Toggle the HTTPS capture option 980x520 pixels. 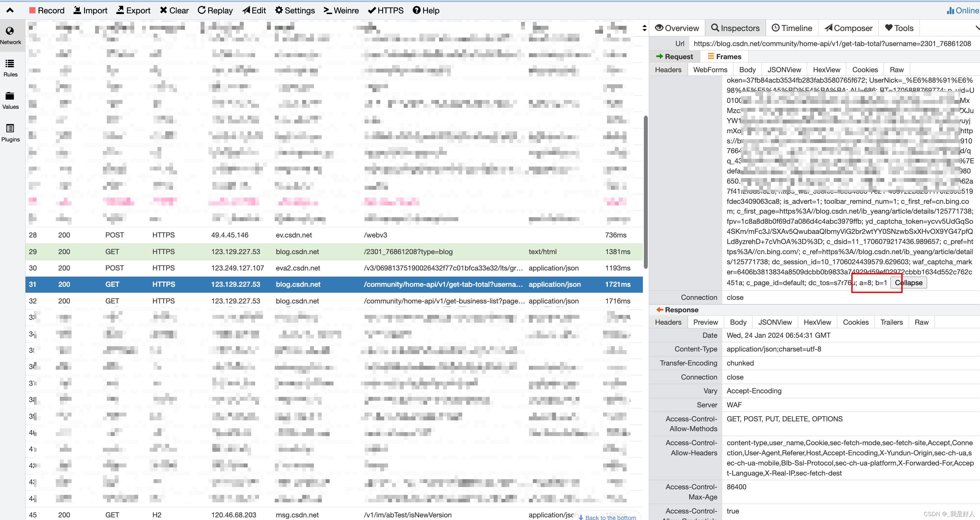pyautogui.click(x=385, y=10)
